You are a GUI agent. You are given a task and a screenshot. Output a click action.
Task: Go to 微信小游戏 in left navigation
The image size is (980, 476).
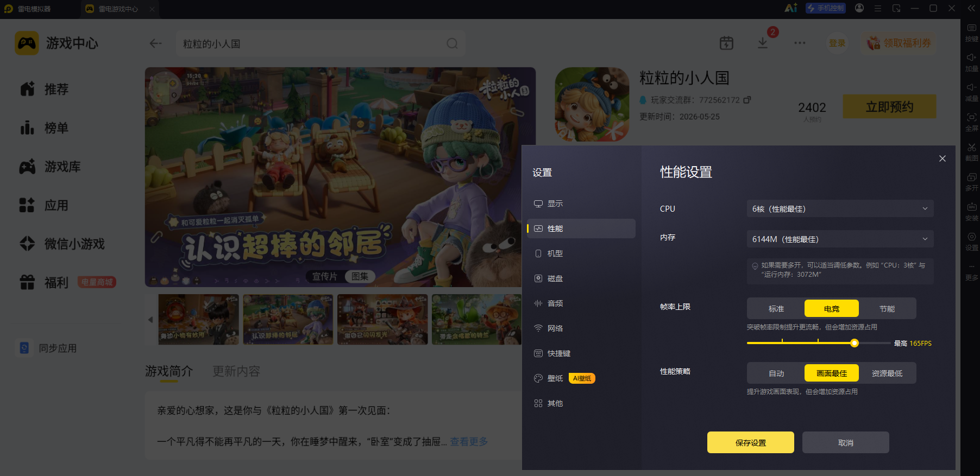(x=62, y=244)
